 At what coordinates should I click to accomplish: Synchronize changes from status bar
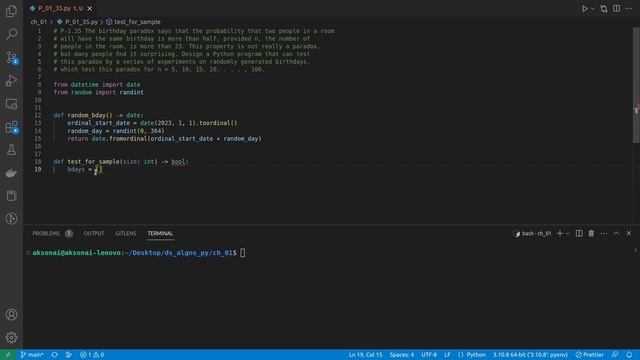pyautogui.click(x=54, y=355)
